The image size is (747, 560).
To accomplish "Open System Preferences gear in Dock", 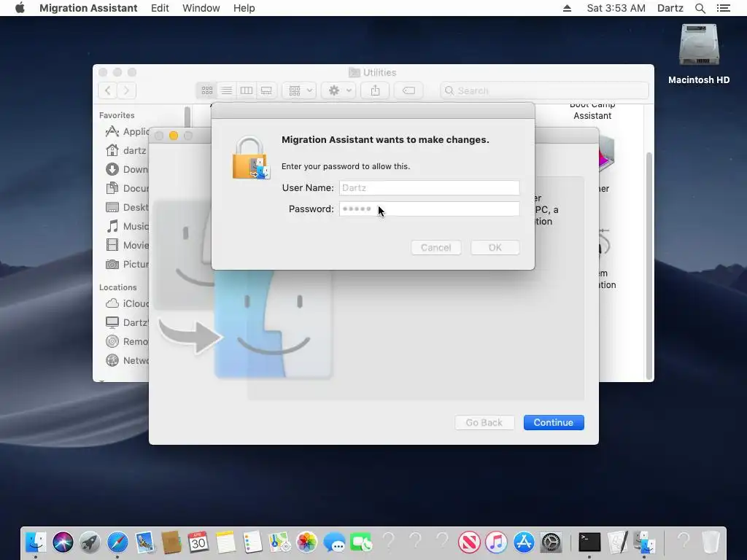I will click(551, 542).
